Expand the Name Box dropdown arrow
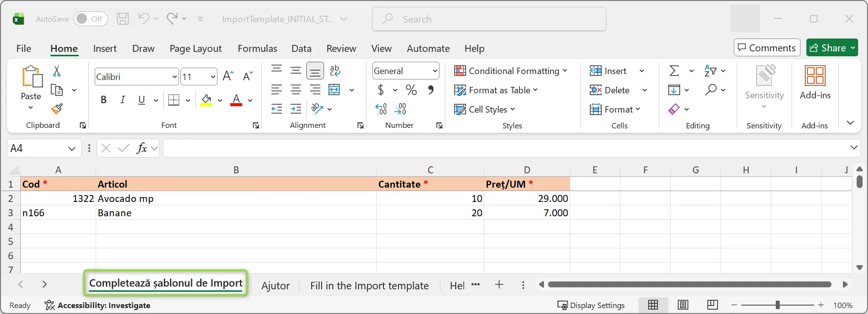This screenshot has width=868, height=314. (x=72, y=148)
